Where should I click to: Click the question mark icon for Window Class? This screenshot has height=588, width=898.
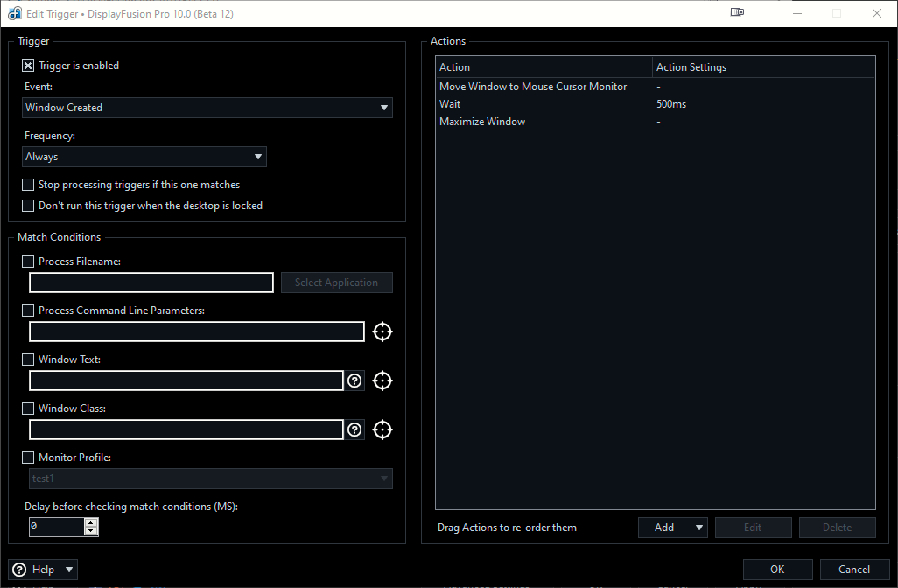tap(354, 430)
